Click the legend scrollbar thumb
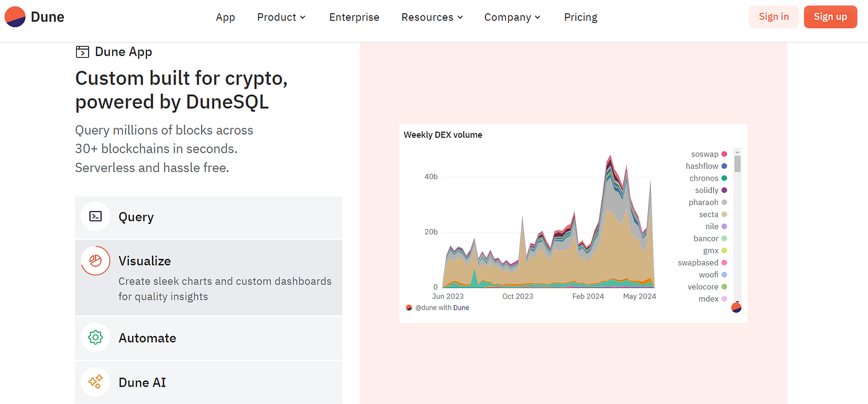 [x=737, y=163]
